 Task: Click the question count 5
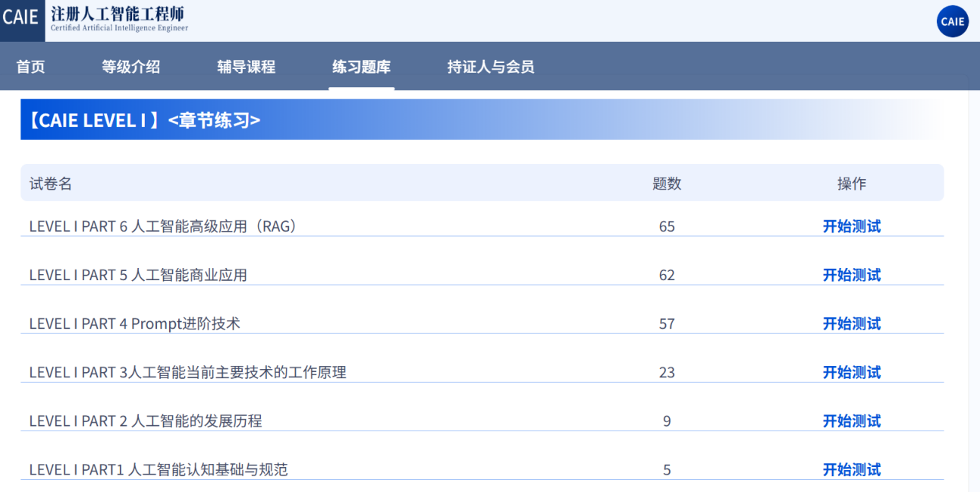click(667, 469)
